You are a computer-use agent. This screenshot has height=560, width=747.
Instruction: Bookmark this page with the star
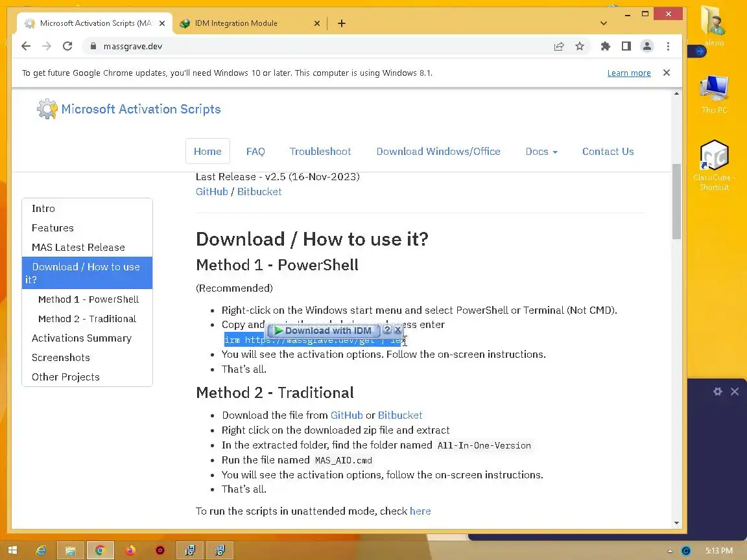pyautogui.click(x=579, y=46)
